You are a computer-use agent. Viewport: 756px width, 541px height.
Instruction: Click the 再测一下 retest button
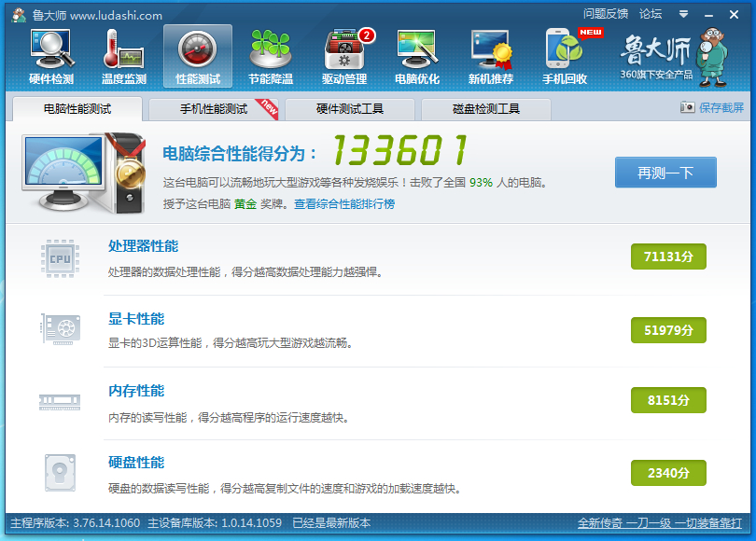click(665, 173)
